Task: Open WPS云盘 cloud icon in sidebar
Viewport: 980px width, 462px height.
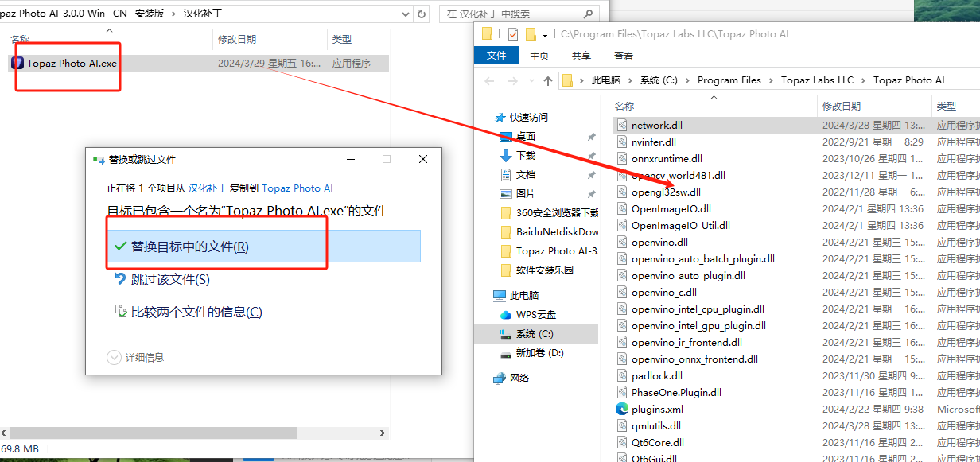Action: (506, 314)
